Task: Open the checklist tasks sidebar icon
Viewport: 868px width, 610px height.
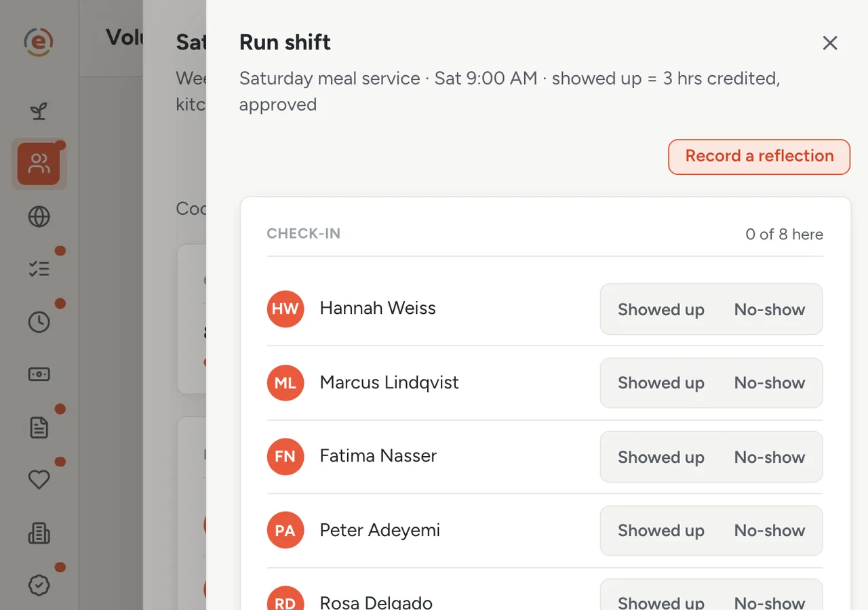Action: click(x=39, y=269)
